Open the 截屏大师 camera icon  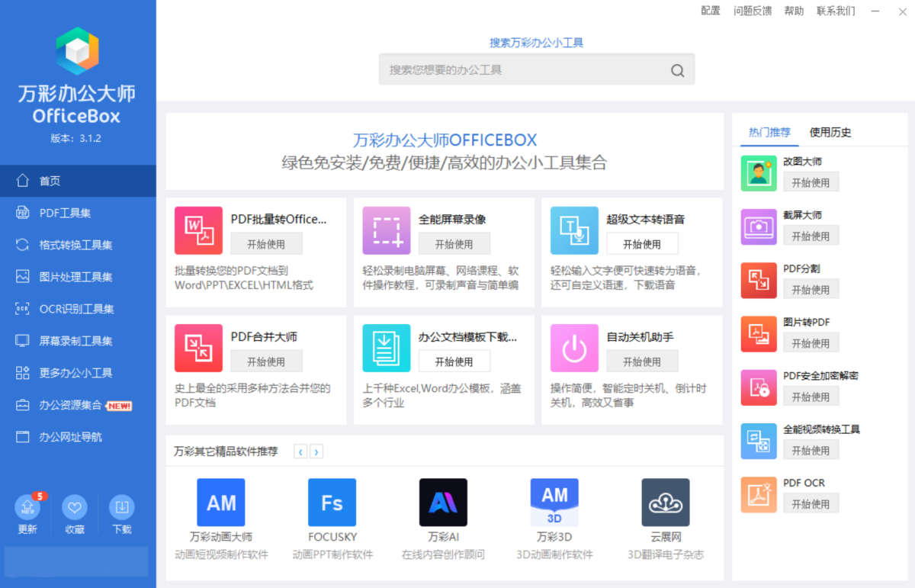click(x=758, y=227)
